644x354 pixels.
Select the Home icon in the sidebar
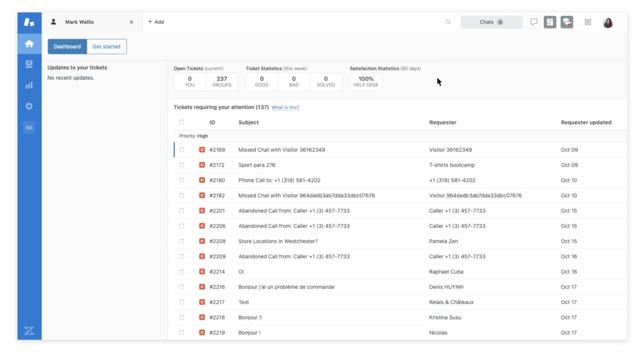[29, 44]
